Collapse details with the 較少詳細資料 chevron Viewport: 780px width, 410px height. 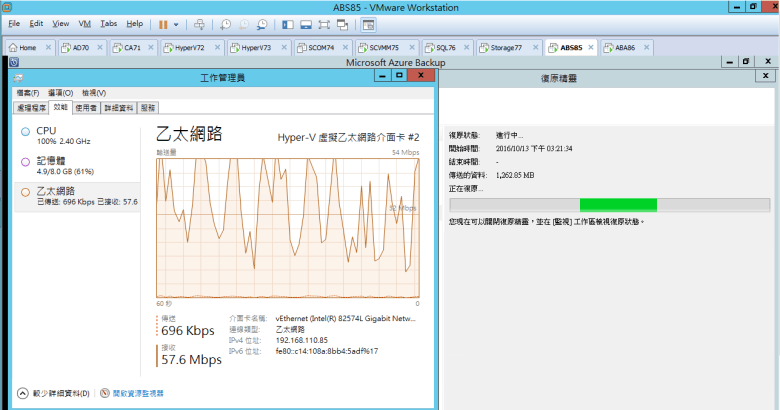coord(22,393)
